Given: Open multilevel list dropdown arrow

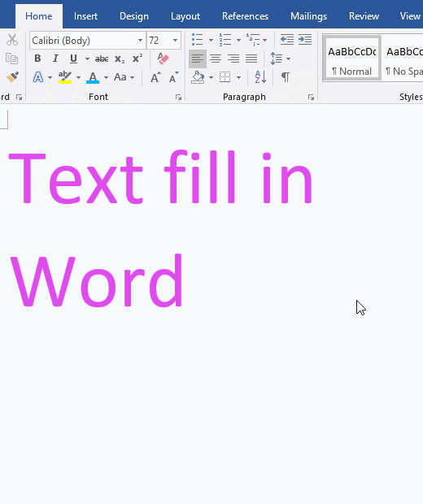Looking at the screenshot, I should 264,40.
